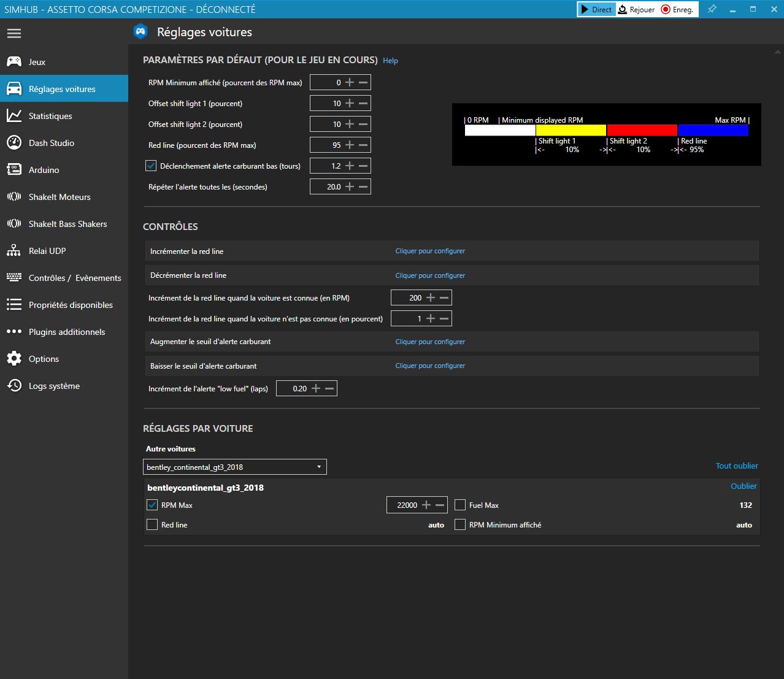
Task: Toggle Déclenchement alerte carburant bas checkbox
Action: 151,166
